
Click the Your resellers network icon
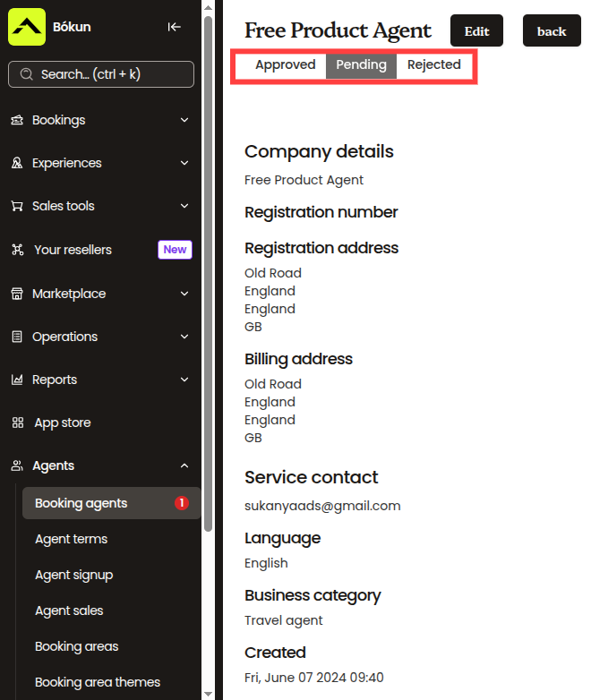[17, 250]
